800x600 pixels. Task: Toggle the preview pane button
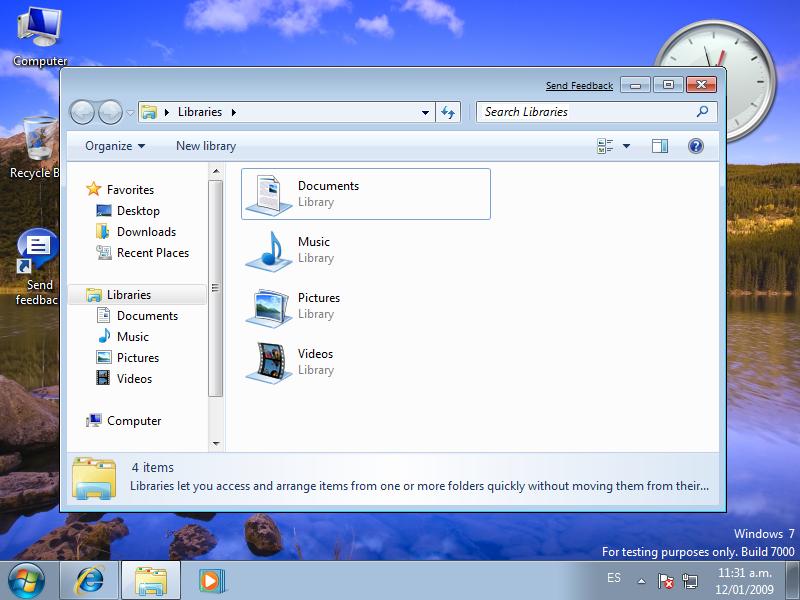coord(659,146)
